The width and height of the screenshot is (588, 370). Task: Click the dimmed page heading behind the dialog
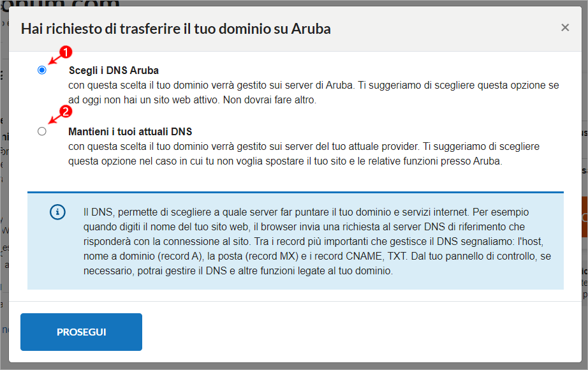point(60,4)
